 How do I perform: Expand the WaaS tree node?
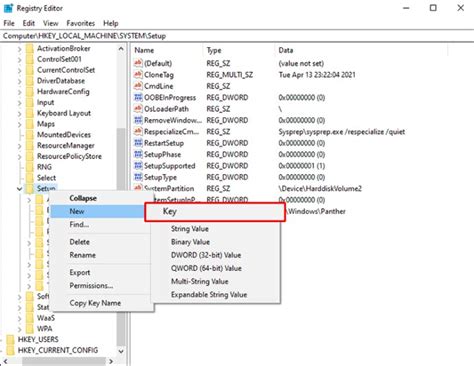click(x=19, y=319)
